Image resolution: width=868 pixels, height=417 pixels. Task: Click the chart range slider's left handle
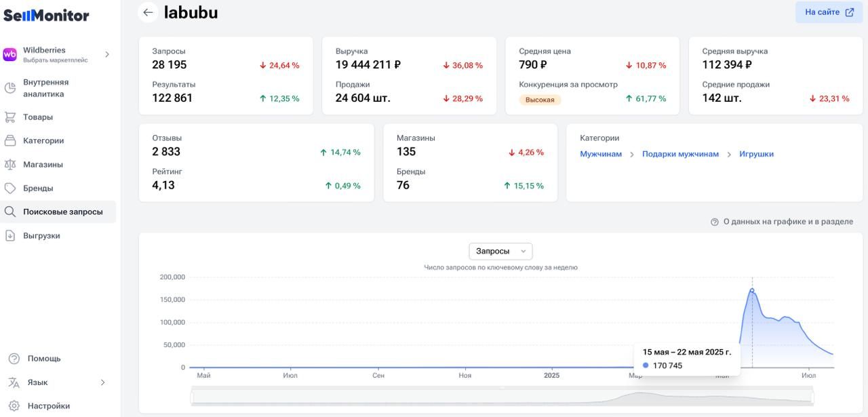192,396
